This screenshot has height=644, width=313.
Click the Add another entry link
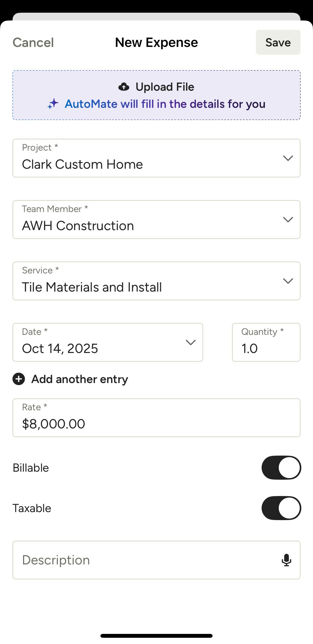coord(79,379)
